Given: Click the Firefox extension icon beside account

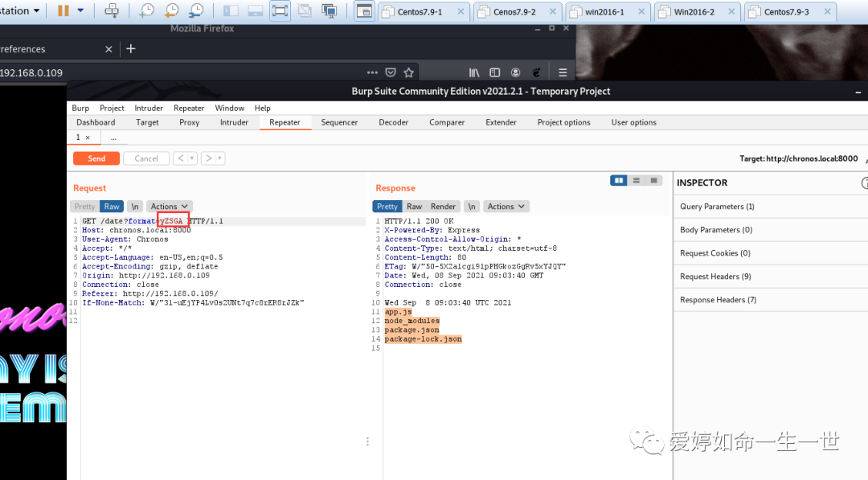Looking at the screenshot, I should tap(536, 72).
